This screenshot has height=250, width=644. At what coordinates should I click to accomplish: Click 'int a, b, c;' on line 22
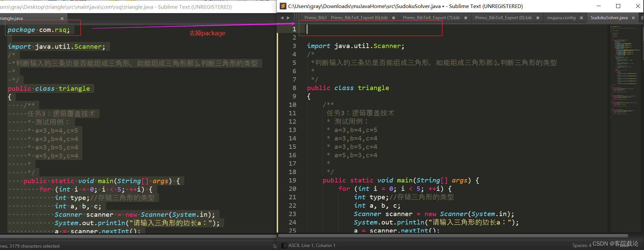tap(377, 206)
